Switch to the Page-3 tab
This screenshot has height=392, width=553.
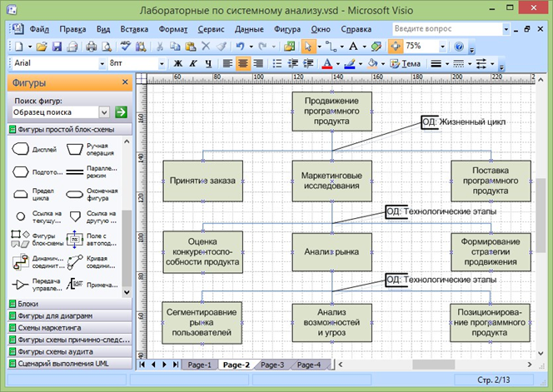coord(272,365)
